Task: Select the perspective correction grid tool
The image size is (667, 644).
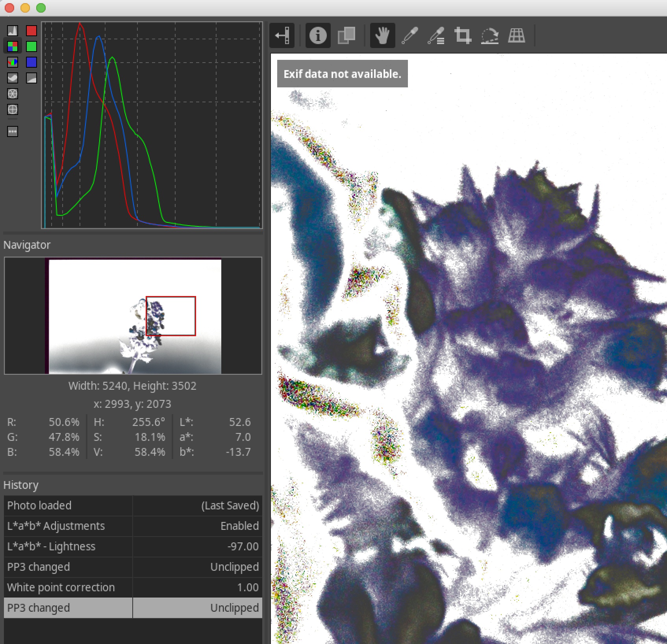Action: (x=516, y=36)
